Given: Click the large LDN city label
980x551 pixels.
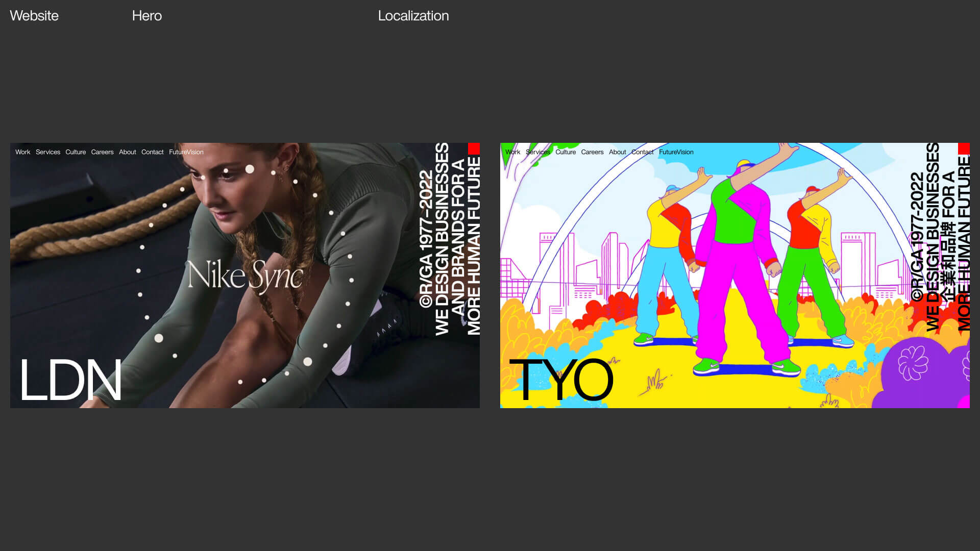Looking at the screenshot, I should click(x=70, y=380).
